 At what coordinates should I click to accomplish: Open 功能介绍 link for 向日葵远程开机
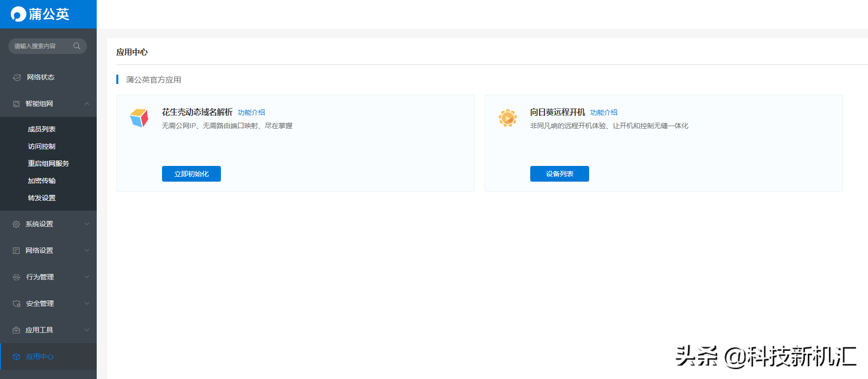(x=604, y=112)
